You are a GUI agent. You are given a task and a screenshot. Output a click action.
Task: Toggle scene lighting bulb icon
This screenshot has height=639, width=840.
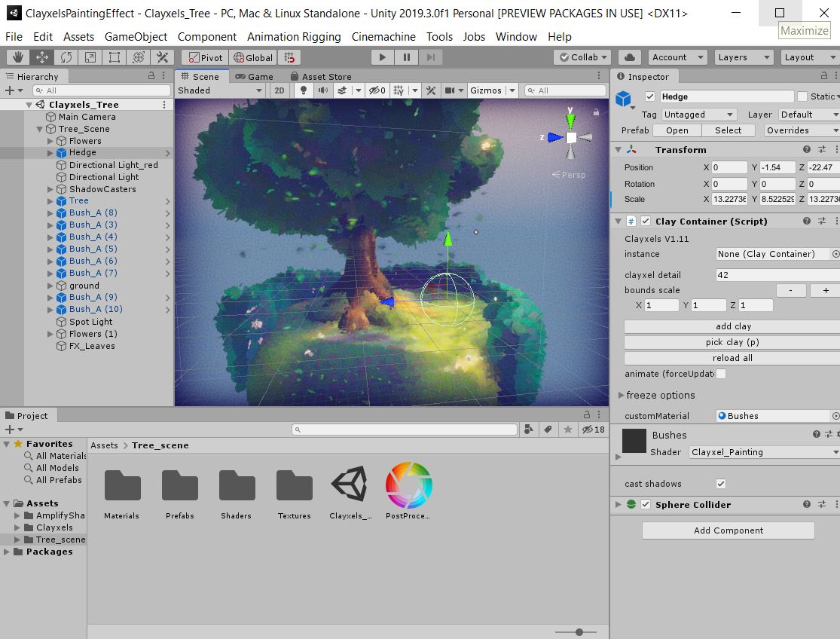tap(303, 90)
